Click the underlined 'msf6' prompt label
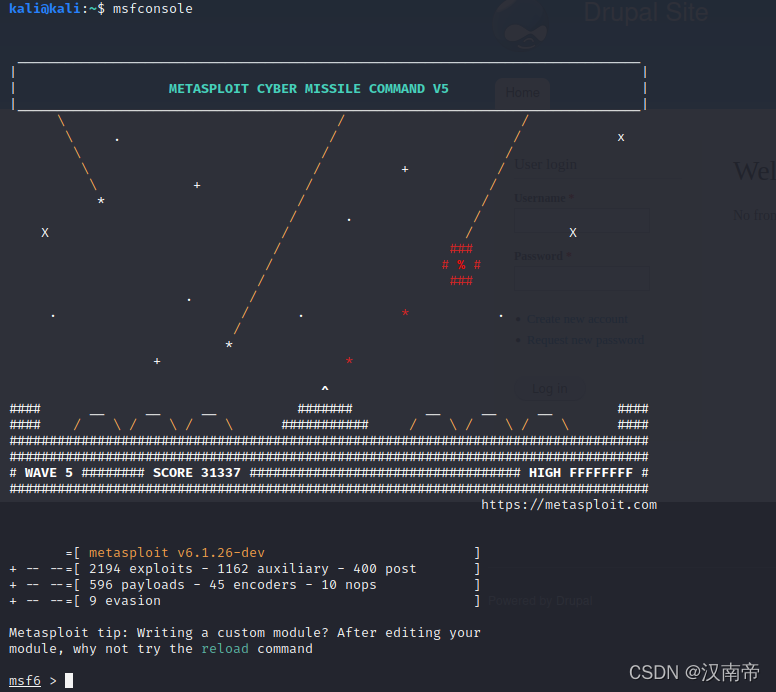The height and width of the screenshot is (692, 776). 25,681
